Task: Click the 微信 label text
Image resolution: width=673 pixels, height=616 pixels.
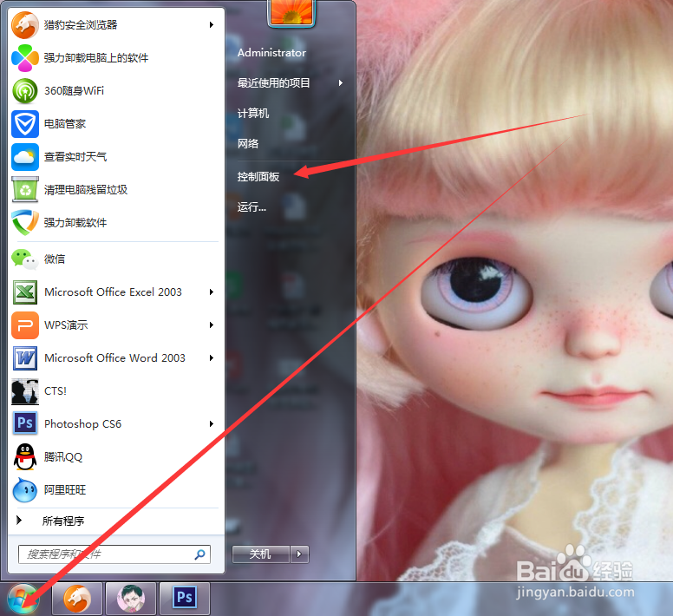Action: (55, 259)
